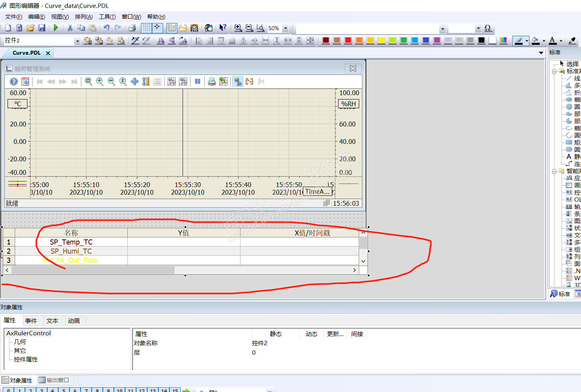The width and height of the screenshot is (581, 392).
Task: Click the Omega special character icon
Action: [x=488, y=28]
